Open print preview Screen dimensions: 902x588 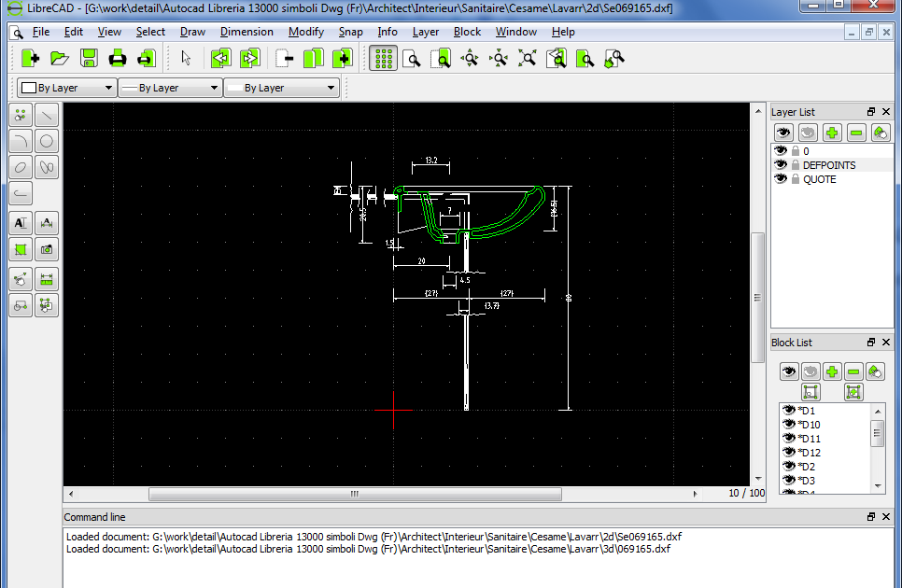(146, 59)
